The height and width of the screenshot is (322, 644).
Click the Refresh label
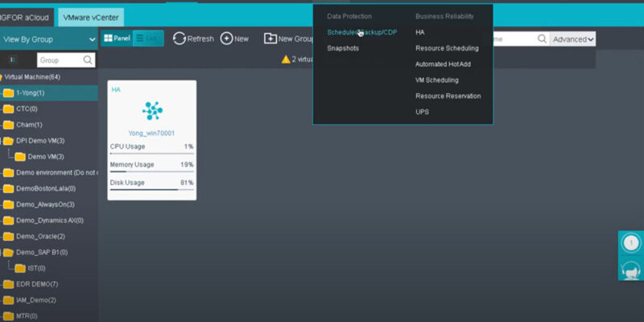[x=200, y=39]
